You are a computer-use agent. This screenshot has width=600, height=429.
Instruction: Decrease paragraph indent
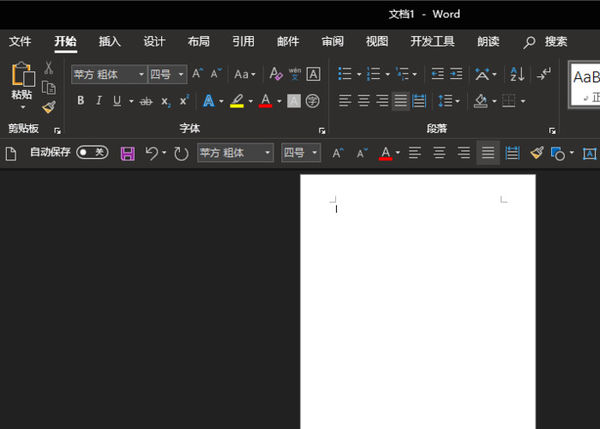438,73
